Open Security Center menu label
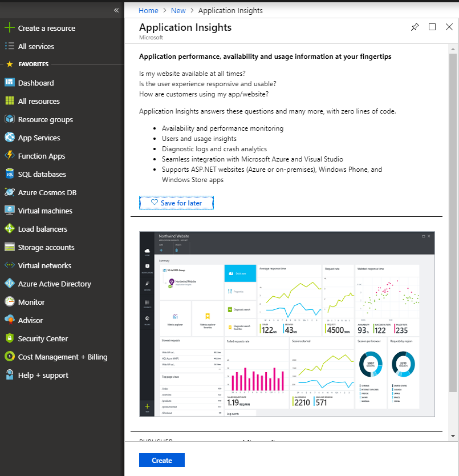The height and width of the screenshot is (476, 459). click(43, 339)
